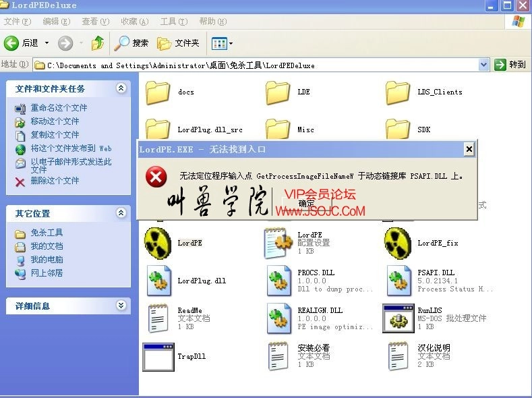Click 将这个文件发布到 Web link
Screen dimensions: 532x398
(71, 148)
